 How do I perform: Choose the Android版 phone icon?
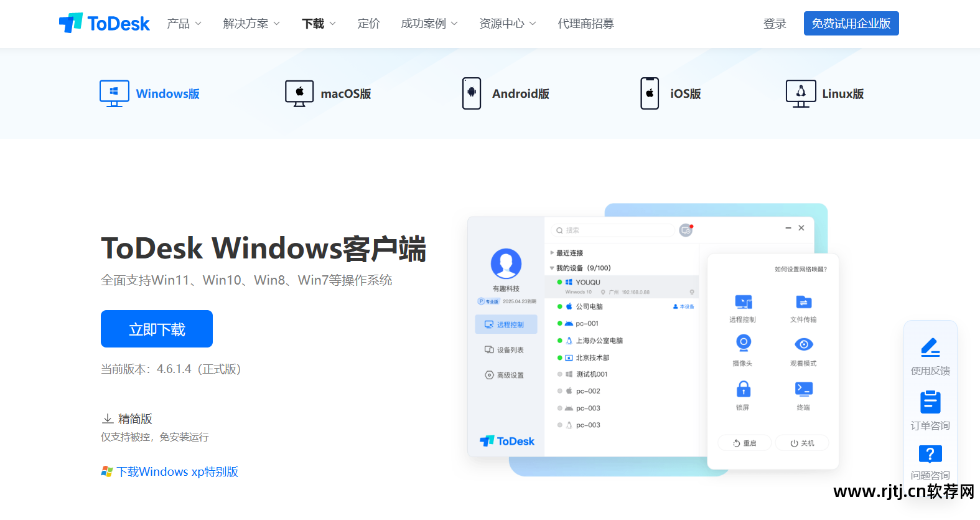[x=472, y=93]
